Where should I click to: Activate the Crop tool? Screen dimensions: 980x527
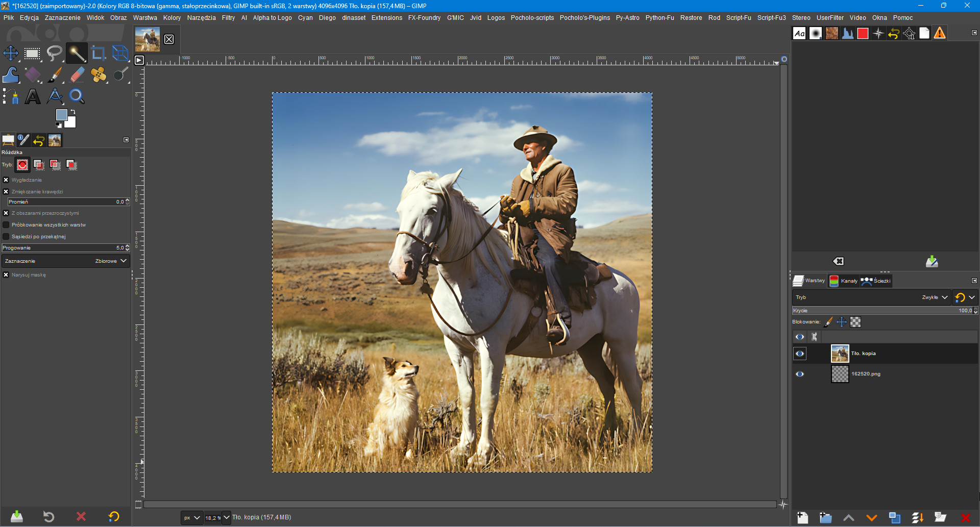pos(98,54)
